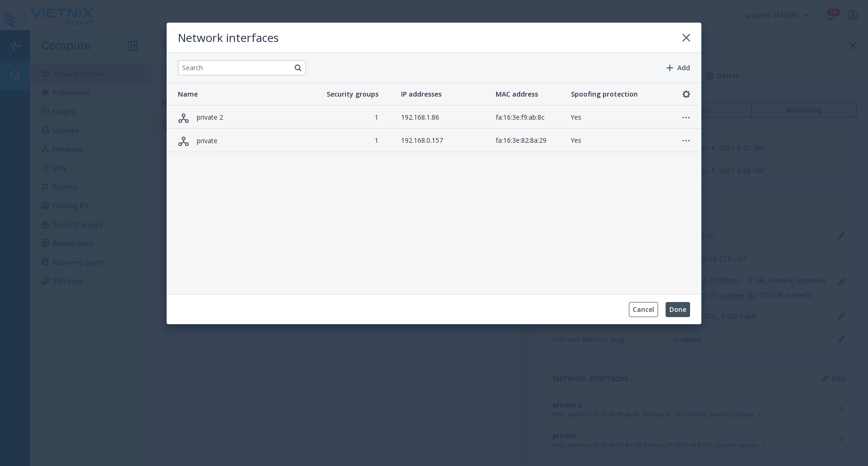The height and width of the screenshot is (466, 868).
Task: Open the Networks section
Action: [x=67, y=149]
